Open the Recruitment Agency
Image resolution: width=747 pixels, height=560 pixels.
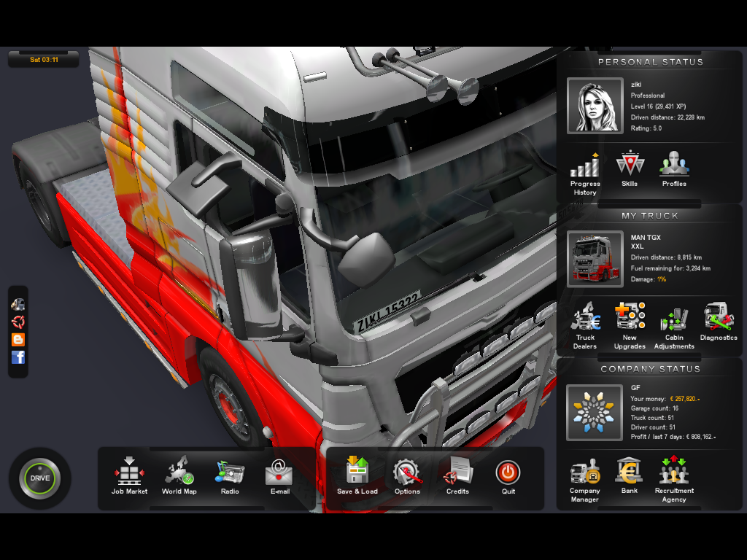pyautogui.click(x=674, y=476)
